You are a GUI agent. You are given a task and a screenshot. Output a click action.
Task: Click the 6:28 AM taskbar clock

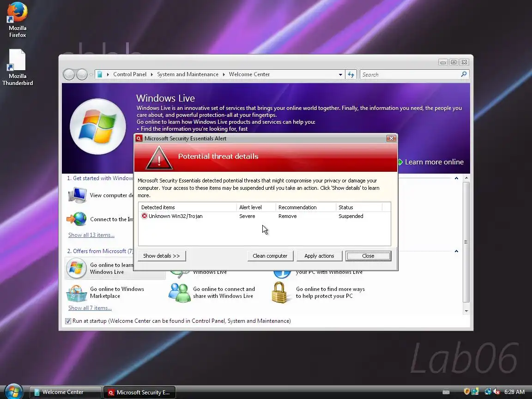514,392
